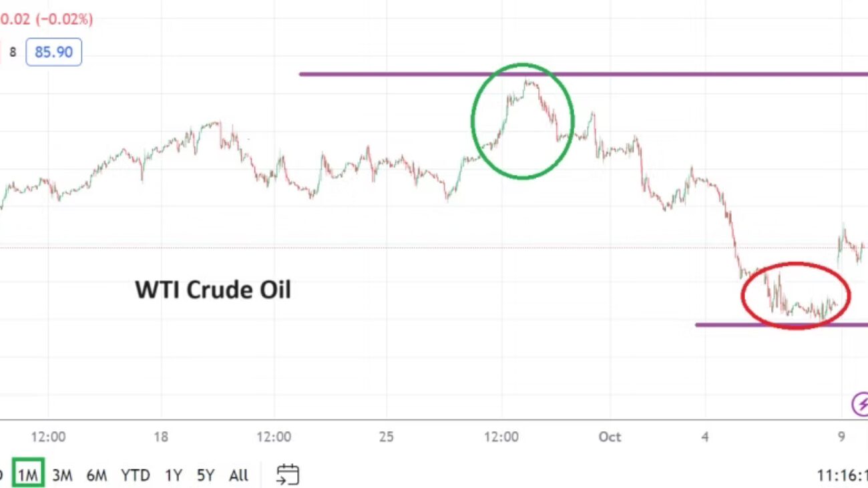Click the red price change percentage text
Image resolution: width=868 pixels, height=488 pixels.
click(x=46, y=19)
